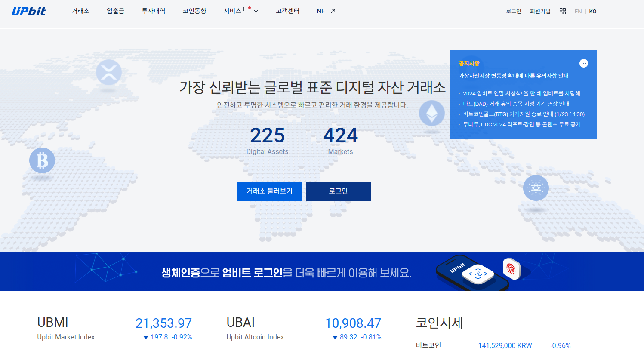Click the Bitcoin coin icon on map
Image resolution: width=644 pixels, height=354 pixels.
42,160
